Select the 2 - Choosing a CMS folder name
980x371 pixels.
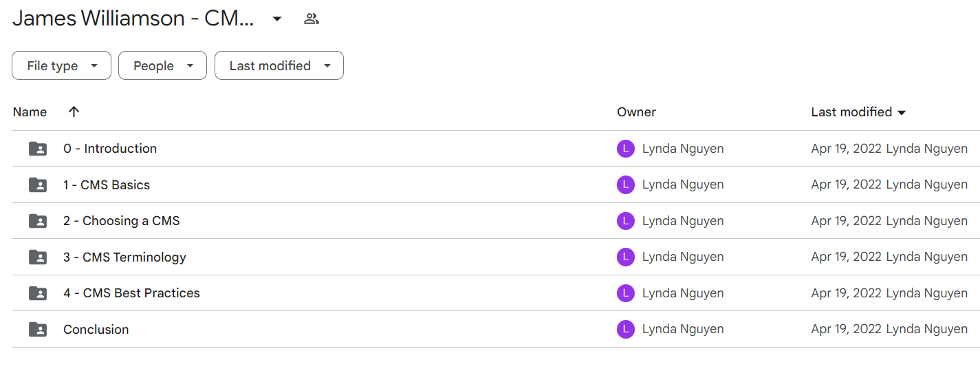pyautogui.click(x=122, y=221)
